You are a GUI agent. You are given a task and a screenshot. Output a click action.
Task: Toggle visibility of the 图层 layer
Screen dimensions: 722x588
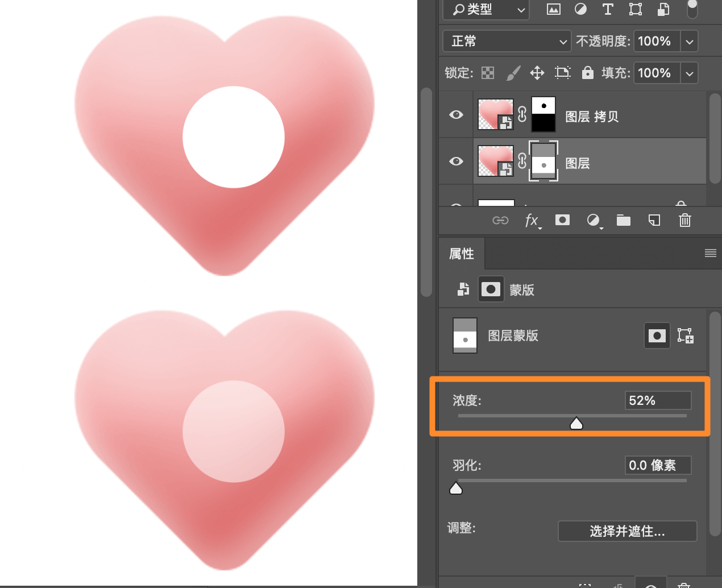(x=456, y=162)
